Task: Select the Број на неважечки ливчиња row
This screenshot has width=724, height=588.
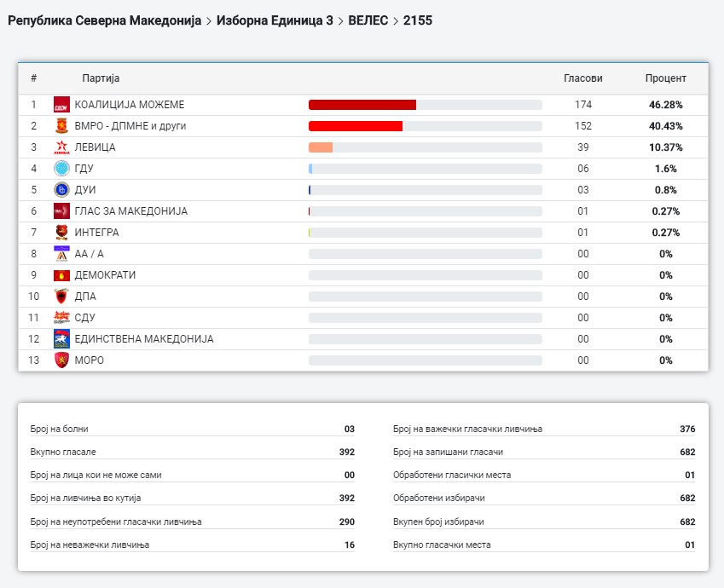Action: [192, 545]
